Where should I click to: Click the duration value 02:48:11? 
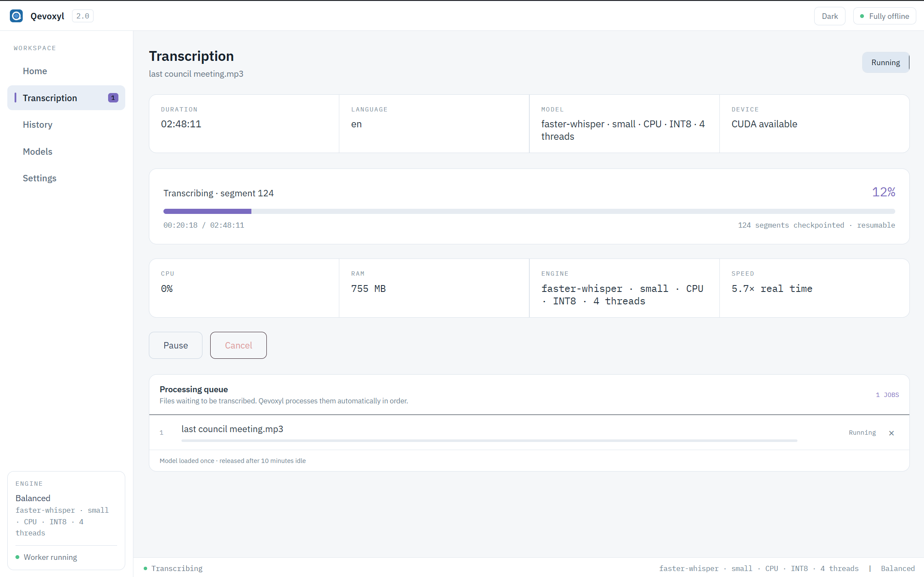point(181,124)
